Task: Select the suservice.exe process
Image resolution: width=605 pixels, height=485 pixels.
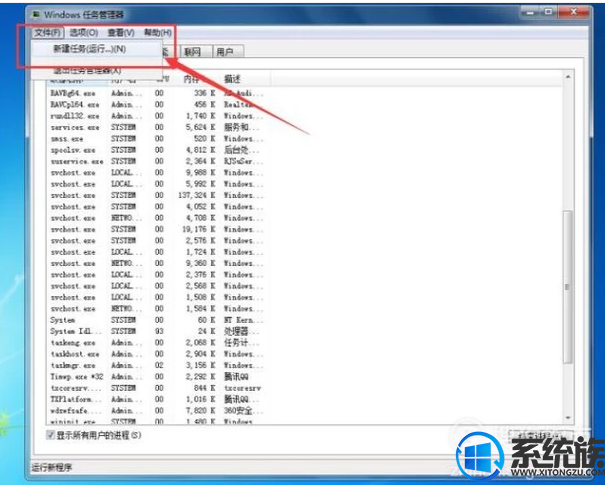Action: tap(157, 161)
